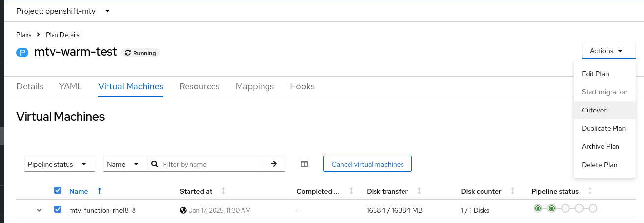Viewport: 644px width, 223px height.
Task: Click Cancel virtual machines button
Action: (367, 164)
